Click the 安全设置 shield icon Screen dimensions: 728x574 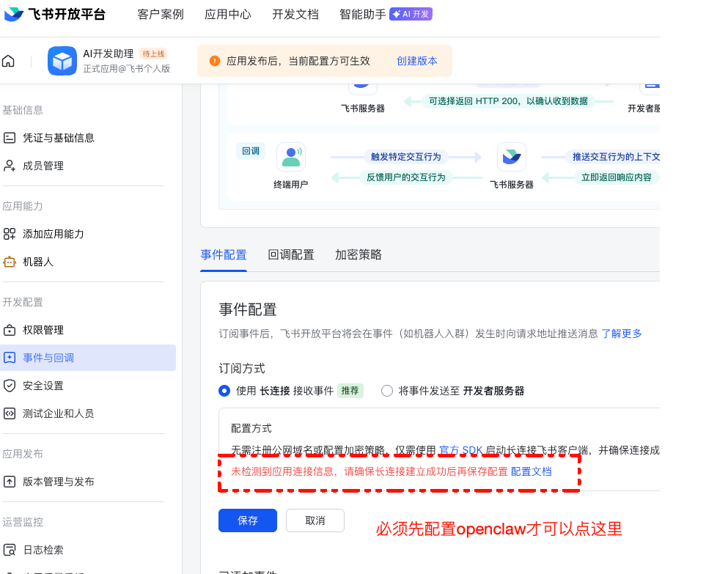coord(10,386)
